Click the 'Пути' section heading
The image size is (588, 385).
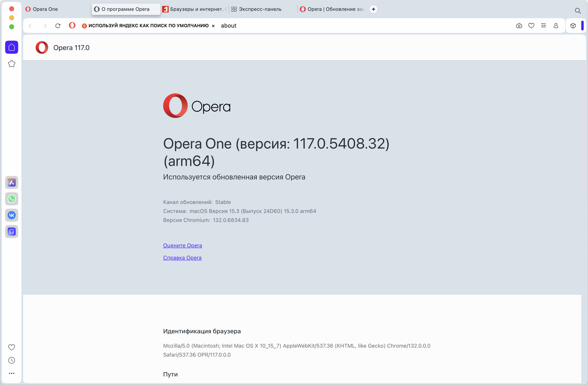click(171, 374)
